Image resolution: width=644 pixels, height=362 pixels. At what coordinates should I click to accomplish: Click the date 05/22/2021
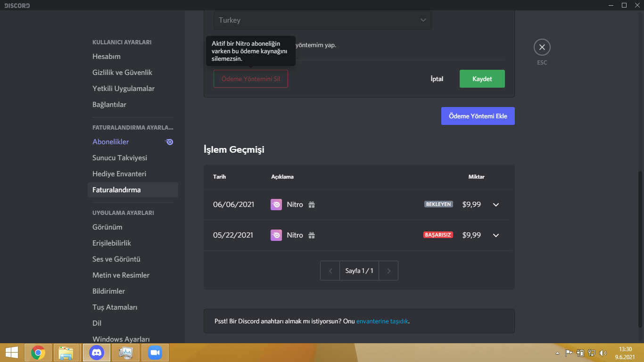(x=233, y=235)
